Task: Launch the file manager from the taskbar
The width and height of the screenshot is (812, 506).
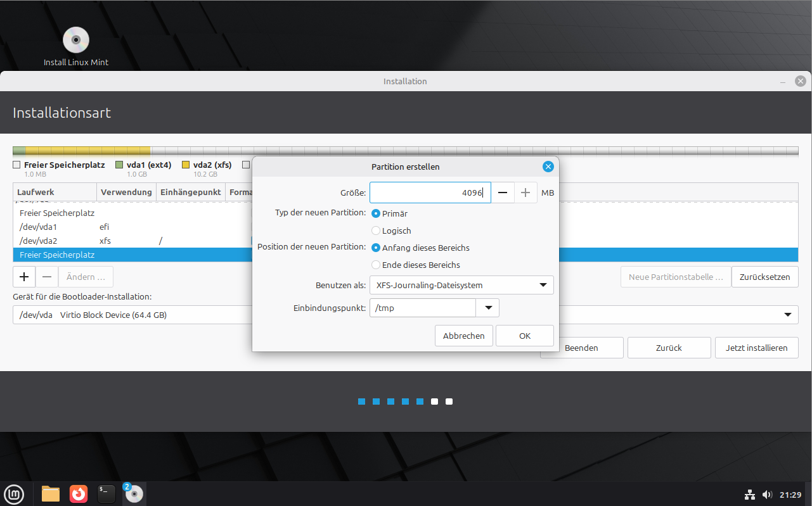Action: click(x=51, y=493)
